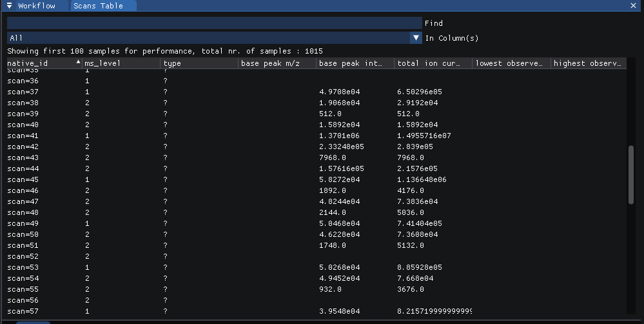Screen dimensions: 644x324
Task: Click total ion current 8.85928e05
Action: [x=419, y=267]
